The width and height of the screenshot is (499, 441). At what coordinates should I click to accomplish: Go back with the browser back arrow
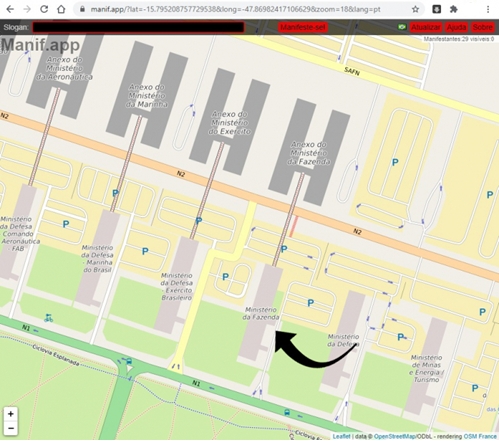pos(10,9)
